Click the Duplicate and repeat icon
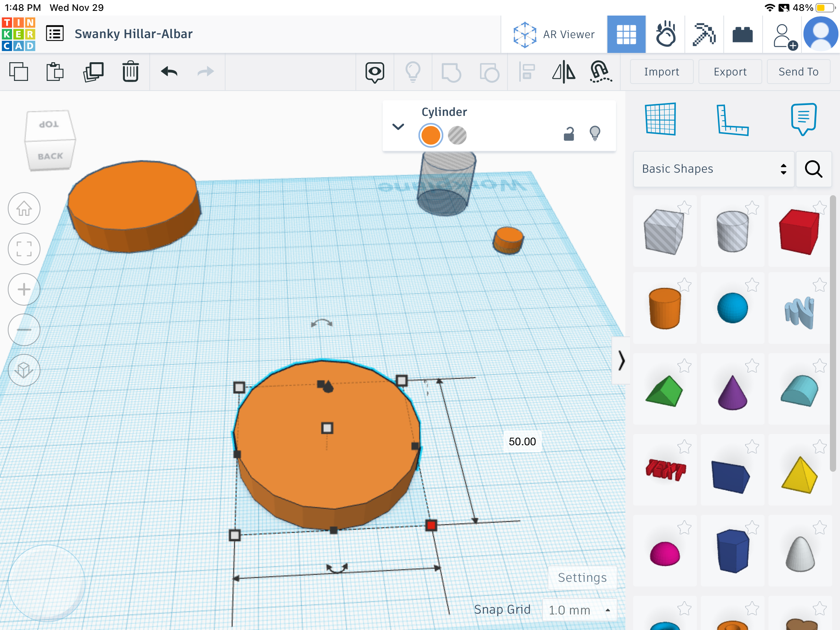840x630 pixels. click(93, 72)
